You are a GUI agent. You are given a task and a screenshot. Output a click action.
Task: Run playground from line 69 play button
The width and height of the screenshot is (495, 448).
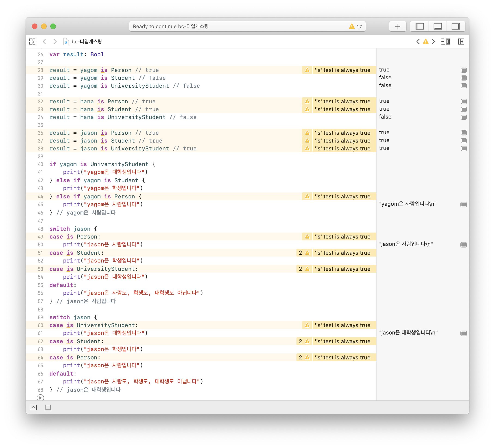coord(40,397)
